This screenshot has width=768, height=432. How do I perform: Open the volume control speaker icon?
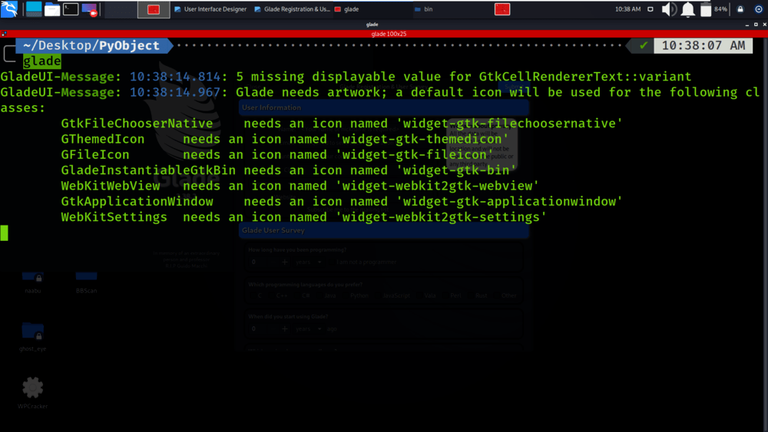pos(669,9)
